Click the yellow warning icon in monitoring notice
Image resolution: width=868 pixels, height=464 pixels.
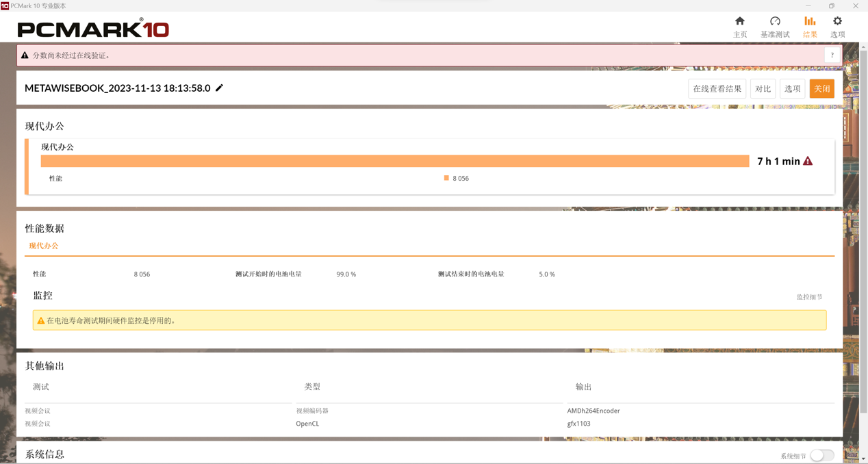coord(41,320)
